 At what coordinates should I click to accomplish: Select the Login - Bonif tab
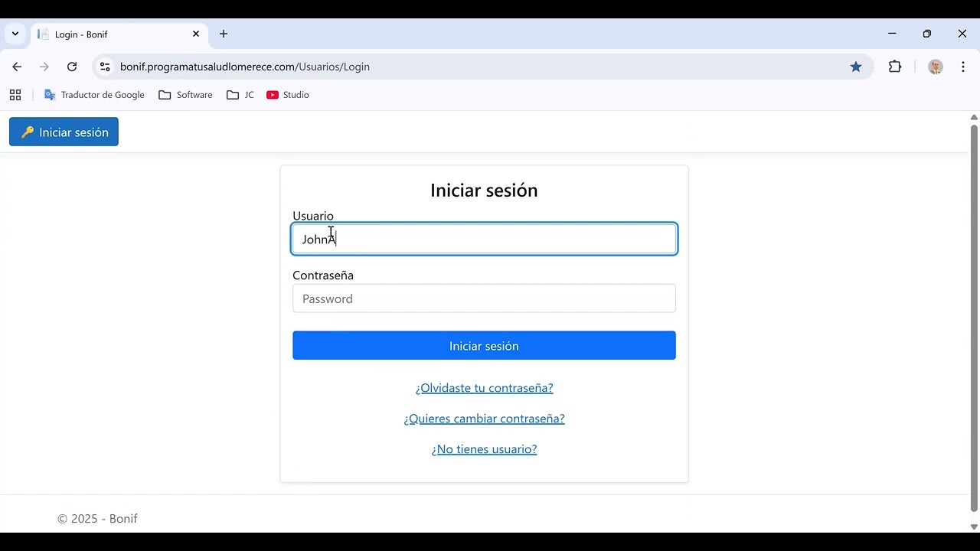pyautogui.click(x=119, y=34)
